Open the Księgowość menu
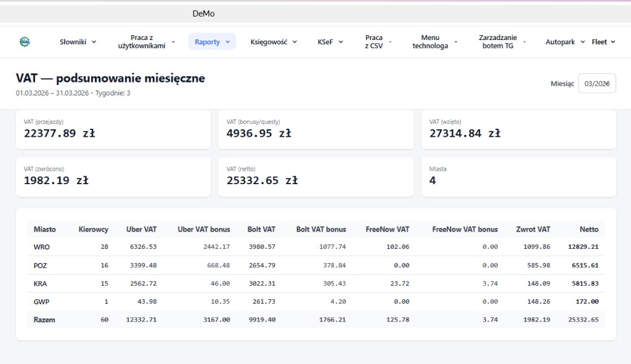Screen dimensions: 631x364 274,42
